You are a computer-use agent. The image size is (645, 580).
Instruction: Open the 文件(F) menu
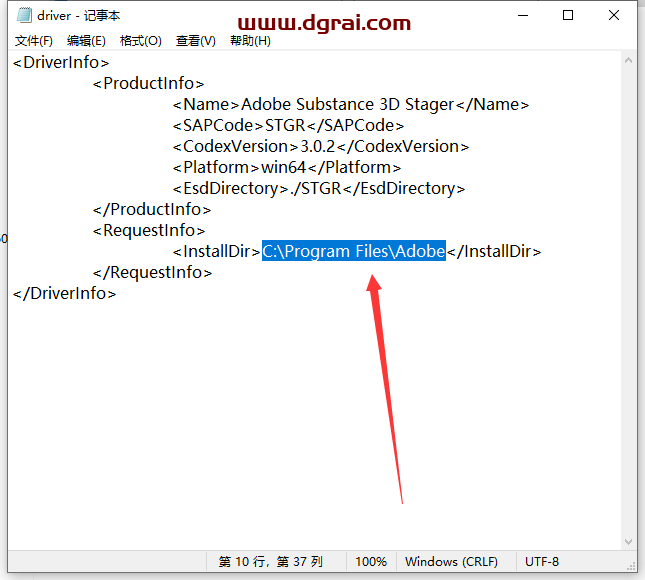coord(34,41)
